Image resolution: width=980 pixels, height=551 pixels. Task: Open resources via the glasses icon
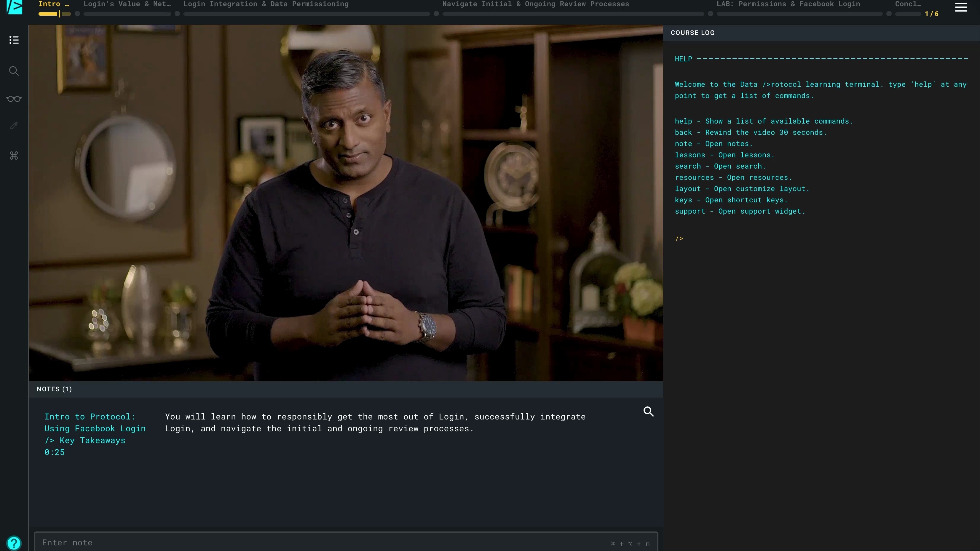[x=14, y=99]
